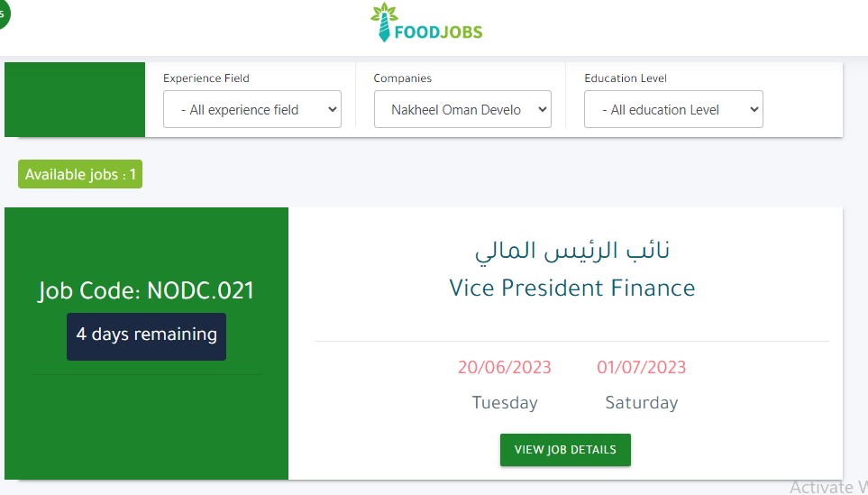Click the Tuesday weekday text

click(x=504, y=402)
